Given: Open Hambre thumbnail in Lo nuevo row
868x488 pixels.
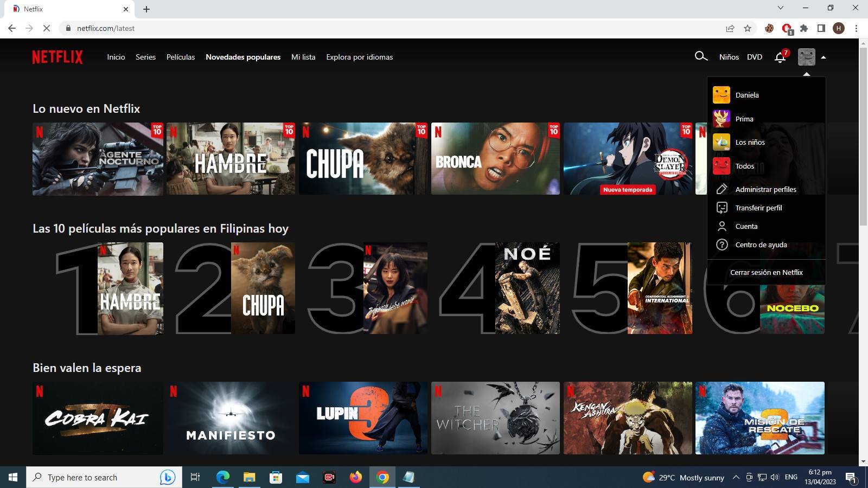Looking at the screenshot, I should (231, 158).
